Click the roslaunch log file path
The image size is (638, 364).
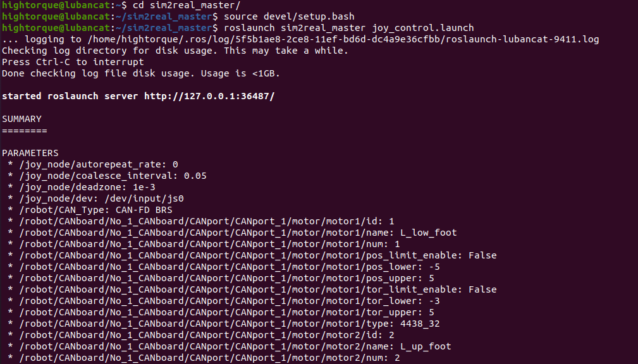click(343, 39)
